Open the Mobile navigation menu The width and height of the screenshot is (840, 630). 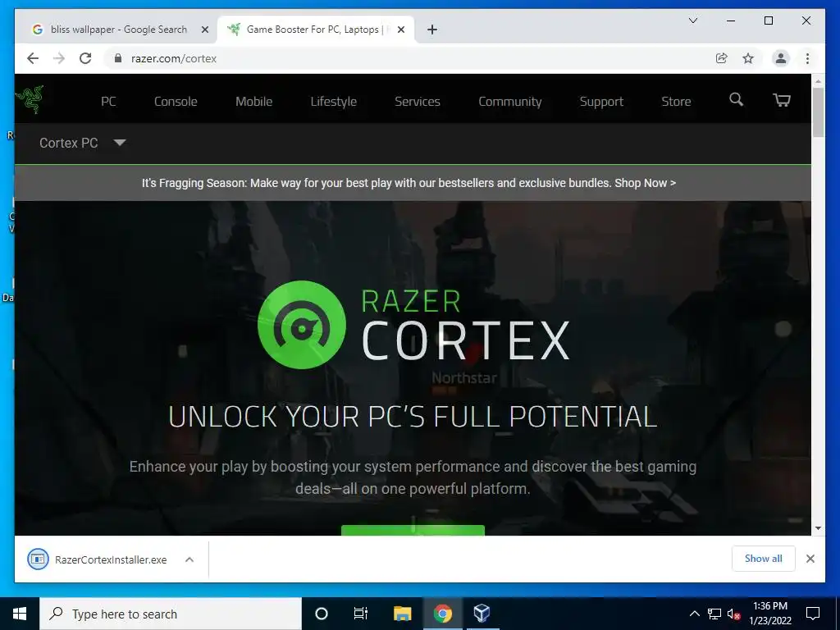coord(254,101)
